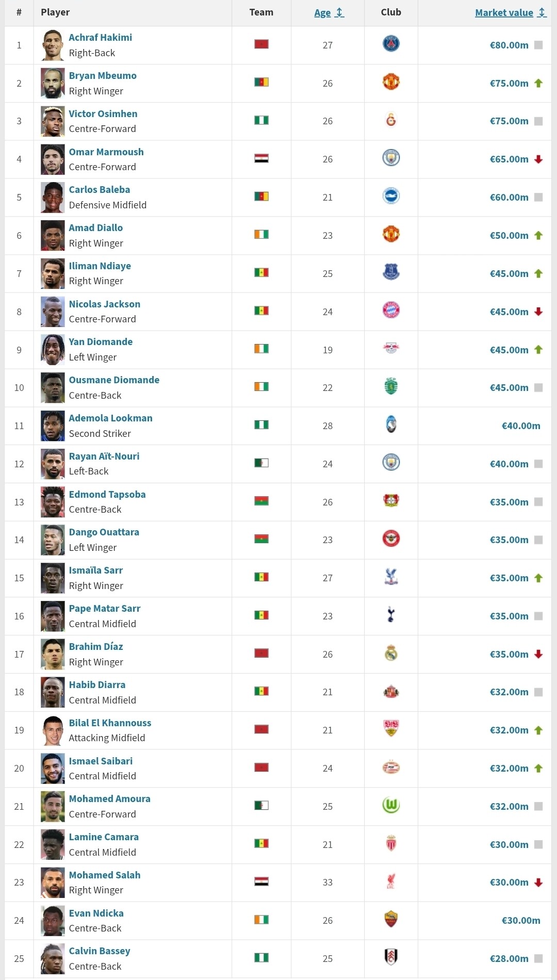Click Morocco flag in Achraf Hakimi row
Screen dimensions: 557x980
click(x=261, y=44)
